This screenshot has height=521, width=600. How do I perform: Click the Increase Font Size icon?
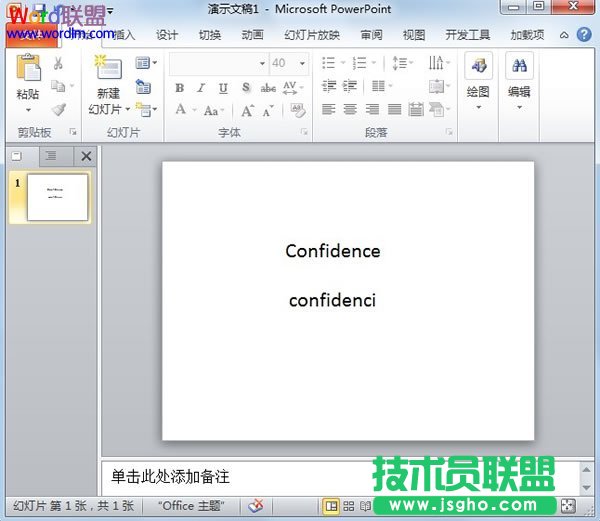pos(248,111)
